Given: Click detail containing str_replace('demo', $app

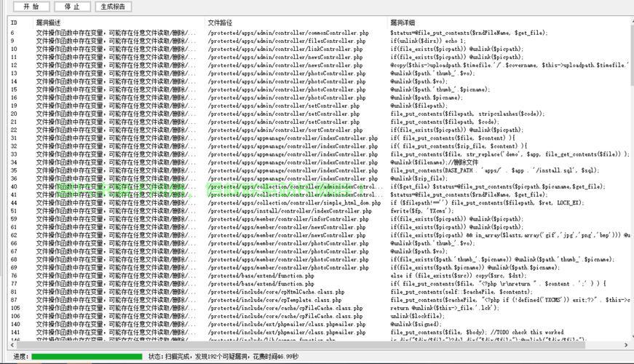Looking at the screenshot, I should 510,154.
